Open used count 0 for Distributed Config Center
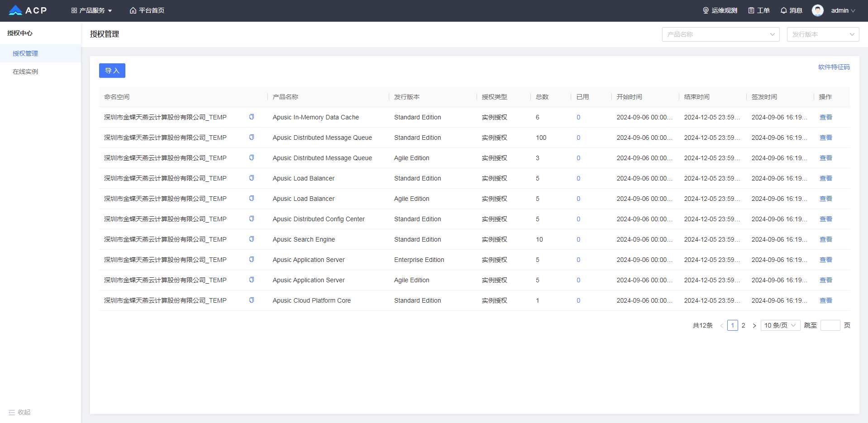This screenshot has height=423, width=868. click(578, 219)
